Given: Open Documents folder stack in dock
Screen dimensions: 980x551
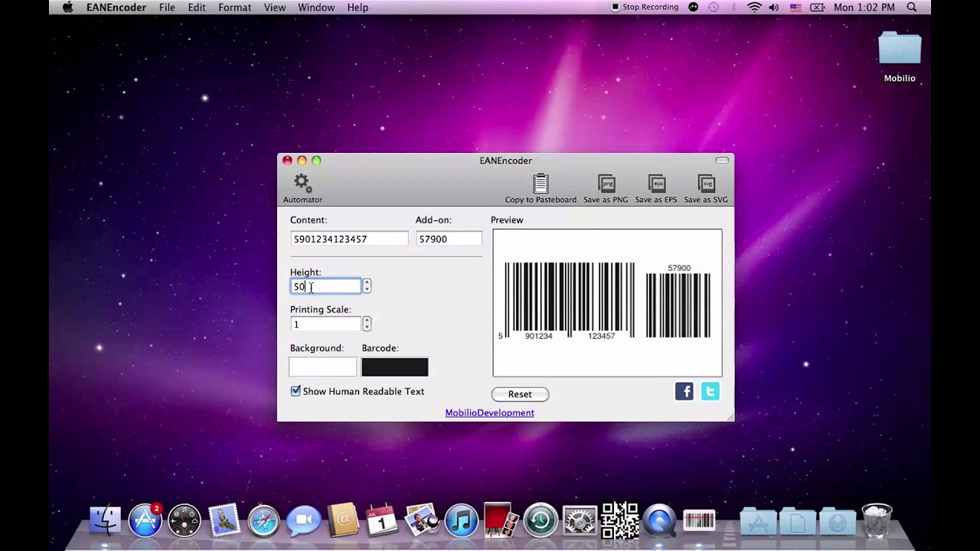Looking at the screenshot, I should click(798, 522).
